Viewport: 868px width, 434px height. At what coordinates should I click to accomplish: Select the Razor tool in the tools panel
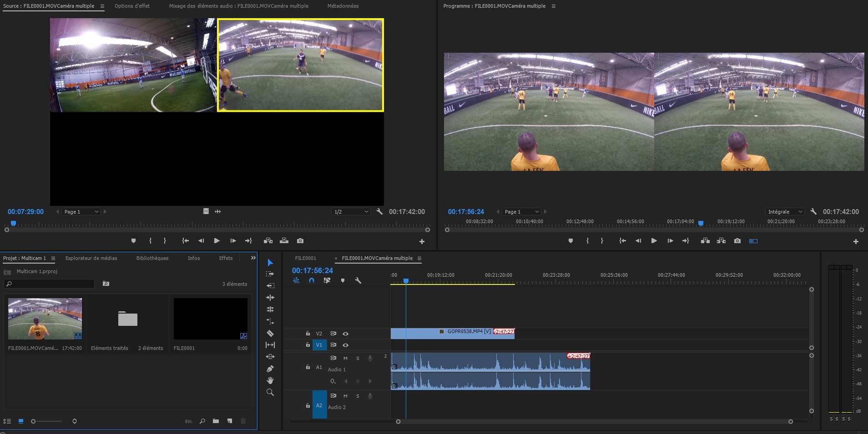pos(270,333)
